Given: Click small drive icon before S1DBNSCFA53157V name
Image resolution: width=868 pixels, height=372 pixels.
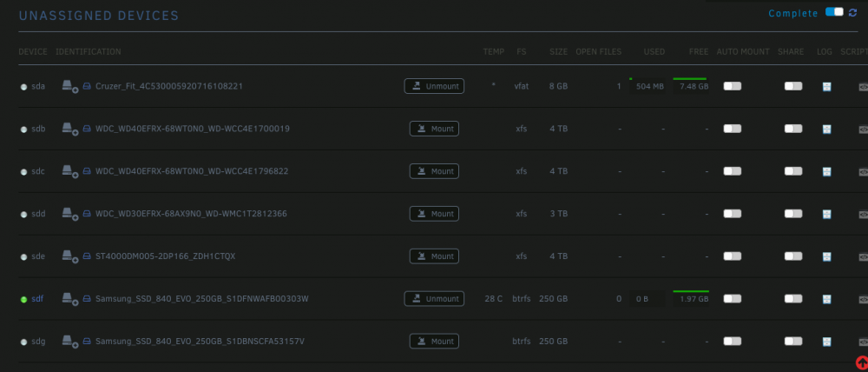Looking at the screenshot, I should 87,342.
